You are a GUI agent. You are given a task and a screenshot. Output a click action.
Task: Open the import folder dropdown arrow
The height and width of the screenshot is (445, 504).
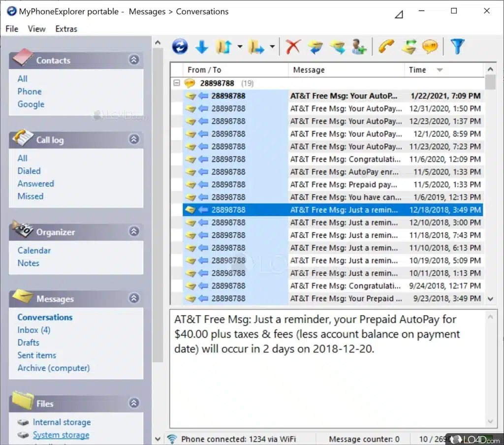point(240,47)
